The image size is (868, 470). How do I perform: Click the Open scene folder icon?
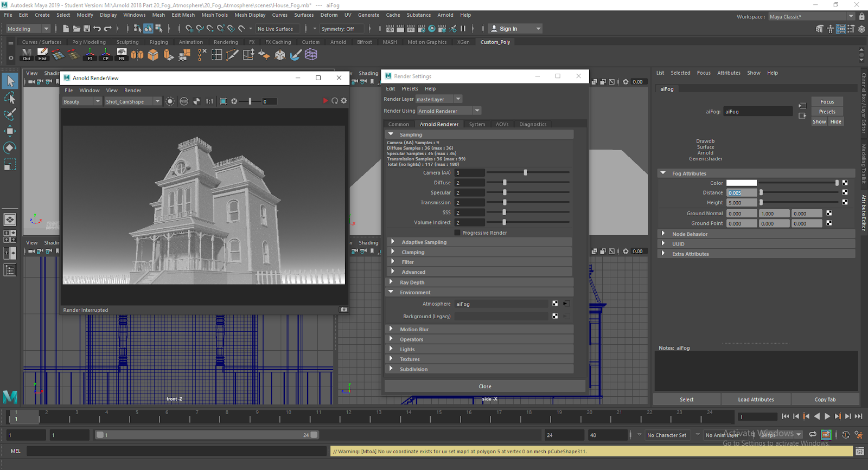(76, 29)
